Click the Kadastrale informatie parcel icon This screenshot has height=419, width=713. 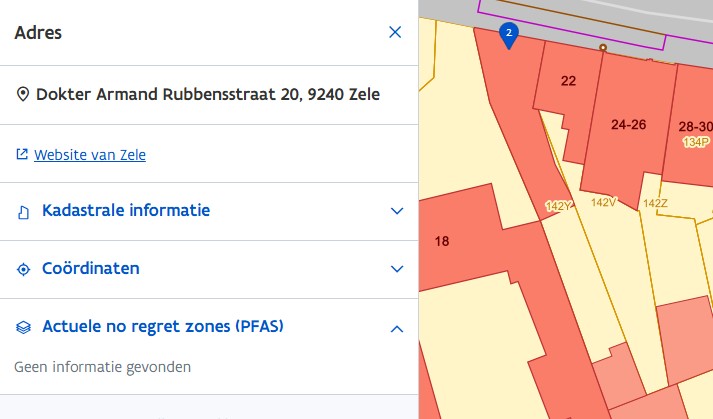click(x=23, y=212)
